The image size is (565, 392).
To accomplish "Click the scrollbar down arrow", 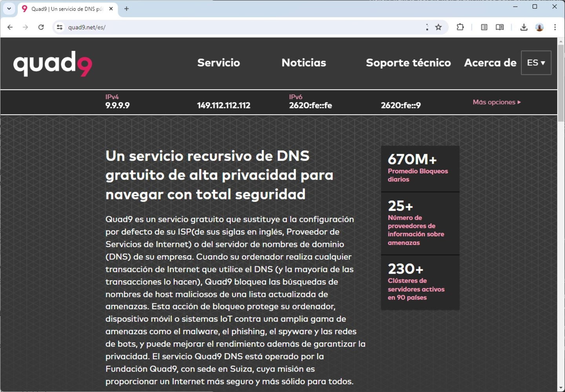I will coord(561,388).
